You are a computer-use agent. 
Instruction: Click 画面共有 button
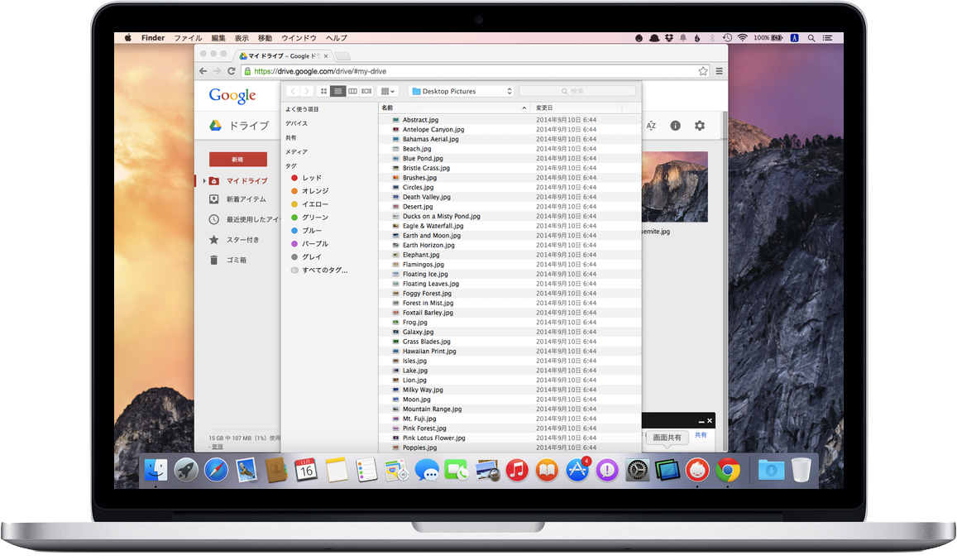pyautogui.click(x=667, y=438)
